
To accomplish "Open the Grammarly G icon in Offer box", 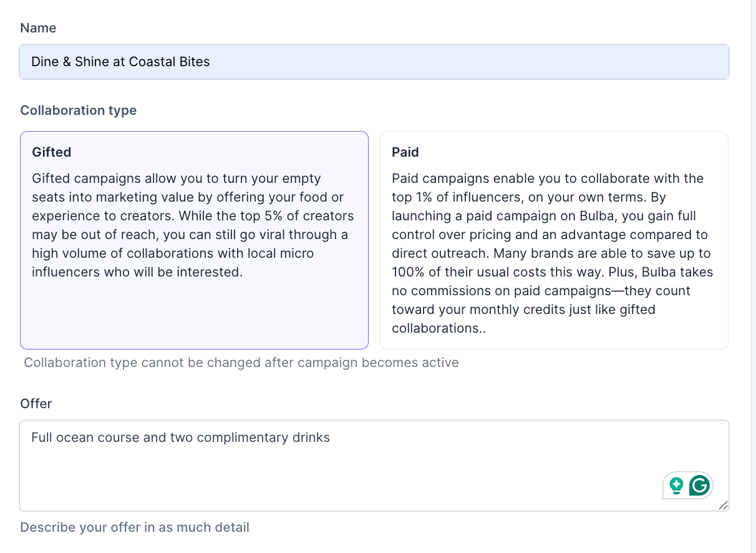I will 699,485.
